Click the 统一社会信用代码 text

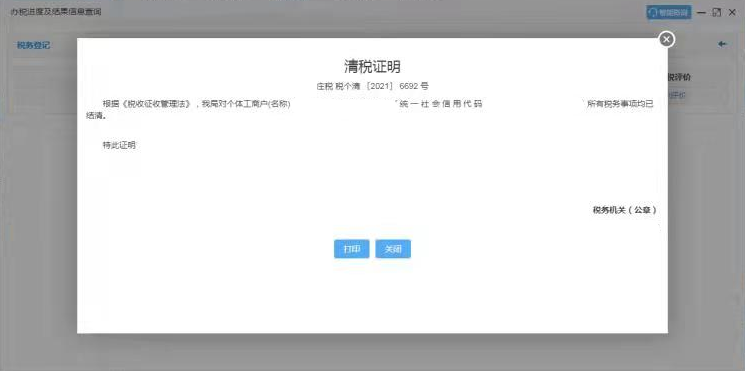441,104
